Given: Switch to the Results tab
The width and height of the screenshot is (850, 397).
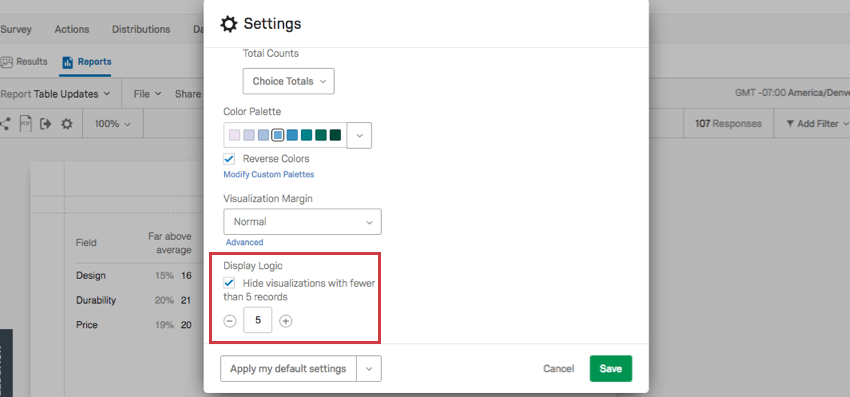Looking at the screenshot, I should pos(24,62).
